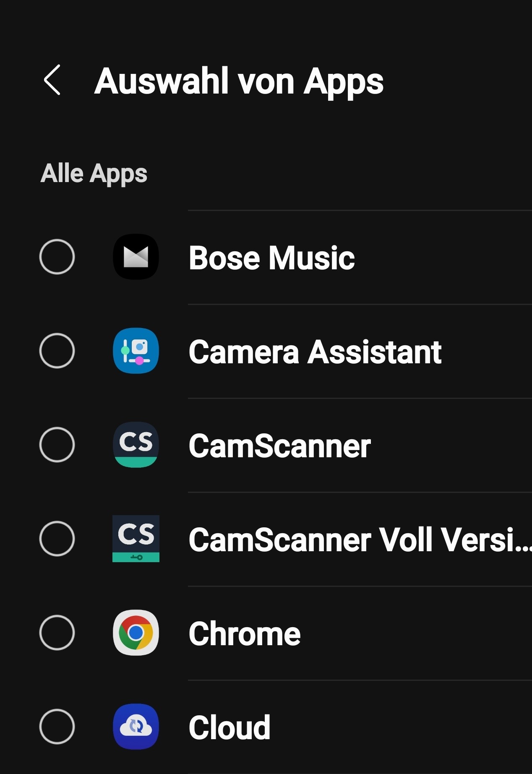Select the Cloud radio button
Image resolution: width=532 pixels, height=774 pixels.
pos(57,727)
